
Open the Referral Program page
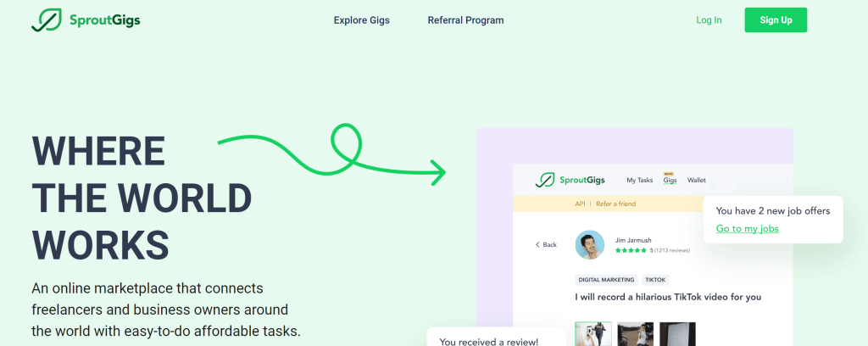(x=465, y=20)
